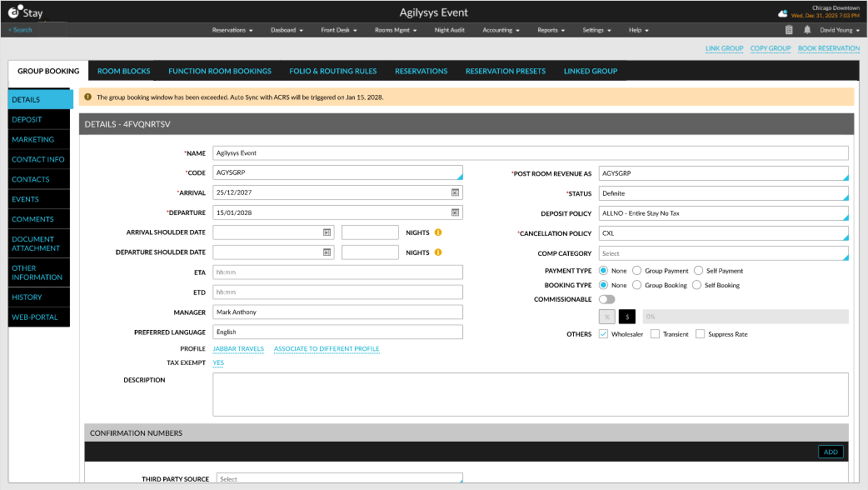This screenshot has height=490, width=868.
Task: Open the Dashboard menu dropdown
Action: (287, 30)
